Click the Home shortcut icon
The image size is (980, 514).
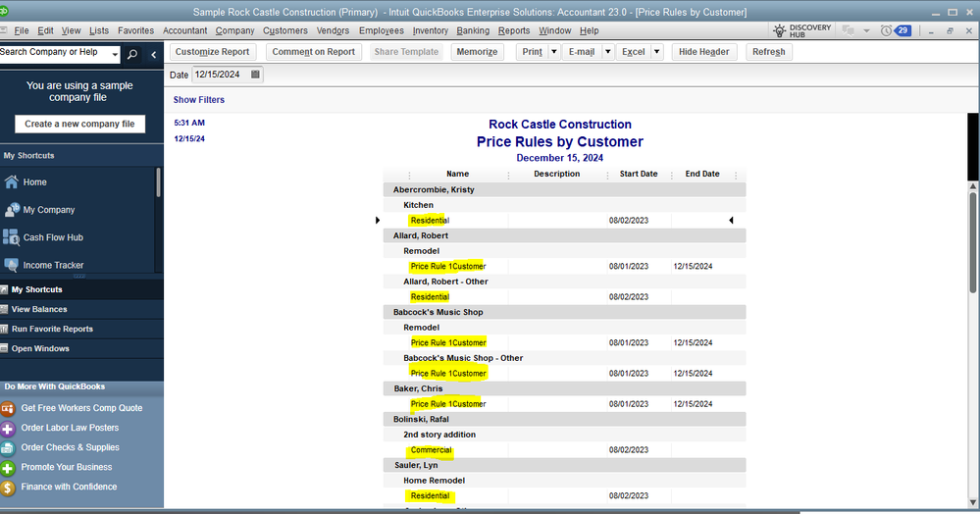pos(11,182)
